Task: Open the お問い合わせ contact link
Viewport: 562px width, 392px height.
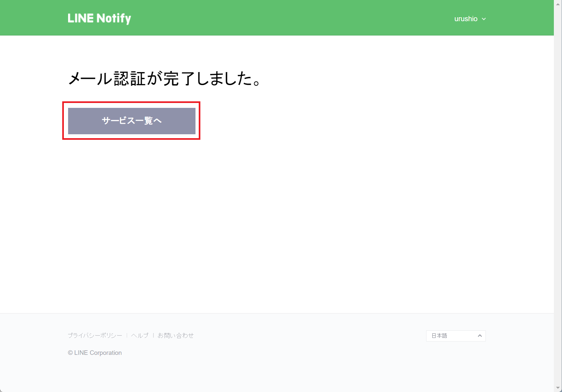Action: pos(176,335)
